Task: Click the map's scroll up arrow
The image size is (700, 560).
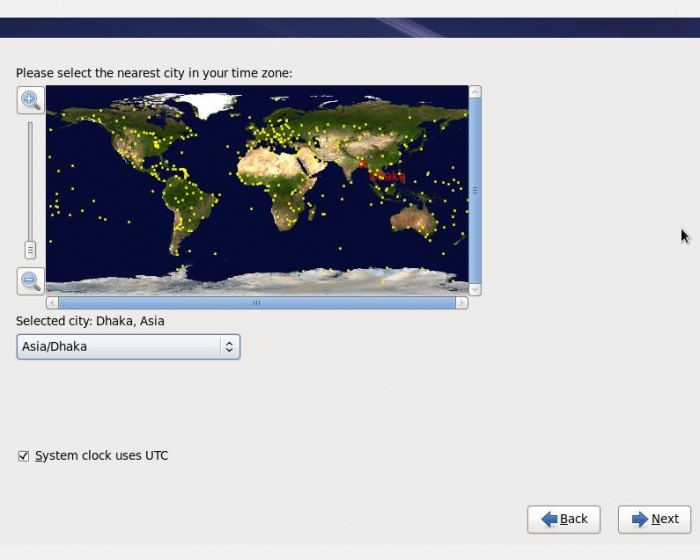Action: pos(475,92)
